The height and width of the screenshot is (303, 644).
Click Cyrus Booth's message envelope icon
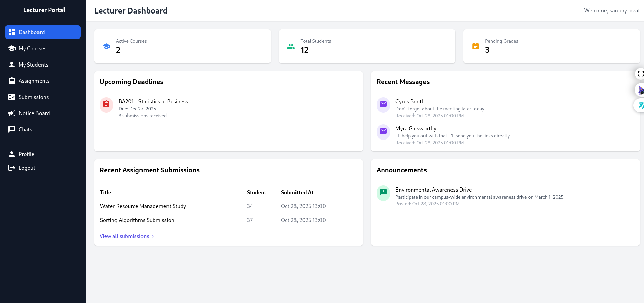pyautogui.click(x=383, y=104)
